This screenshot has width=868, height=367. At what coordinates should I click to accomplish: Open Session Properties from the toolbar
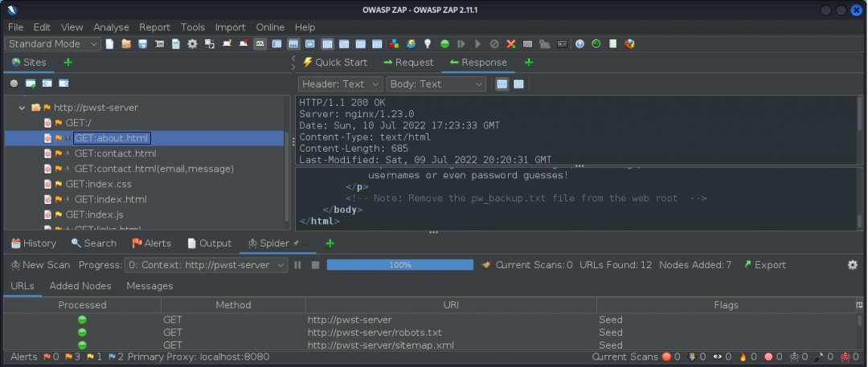[176, 43]
